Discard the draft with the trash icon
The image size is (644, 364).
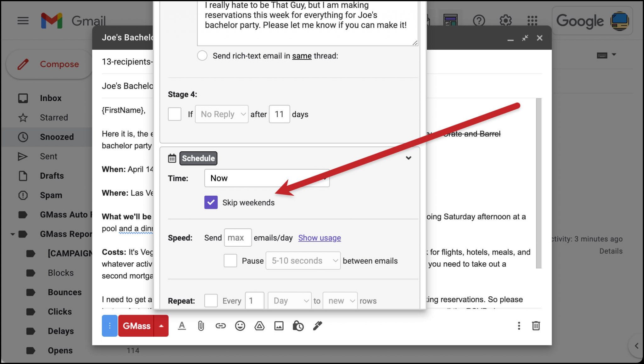tap(536, 326)
